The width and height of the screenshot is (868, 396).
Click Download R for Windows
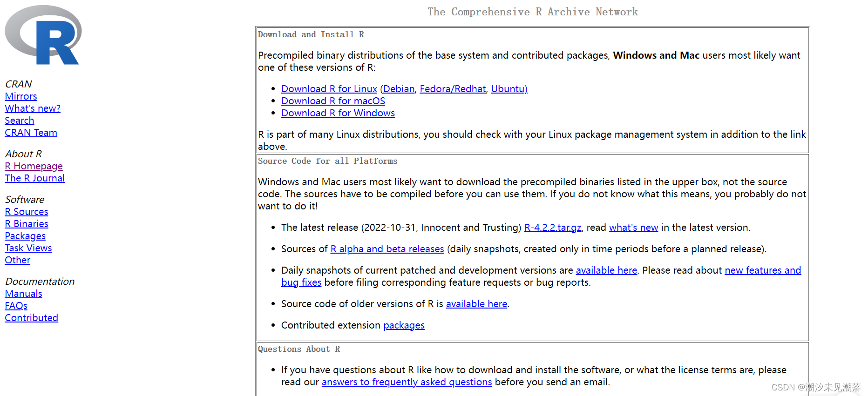(338, 113)
